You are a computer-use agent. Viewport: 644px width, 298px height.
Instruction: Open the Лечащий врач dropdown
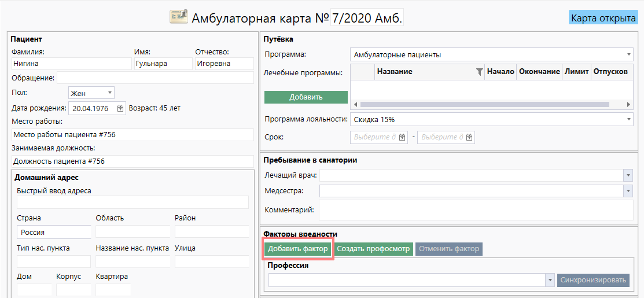pyautogui.click(x=628, y=175)
